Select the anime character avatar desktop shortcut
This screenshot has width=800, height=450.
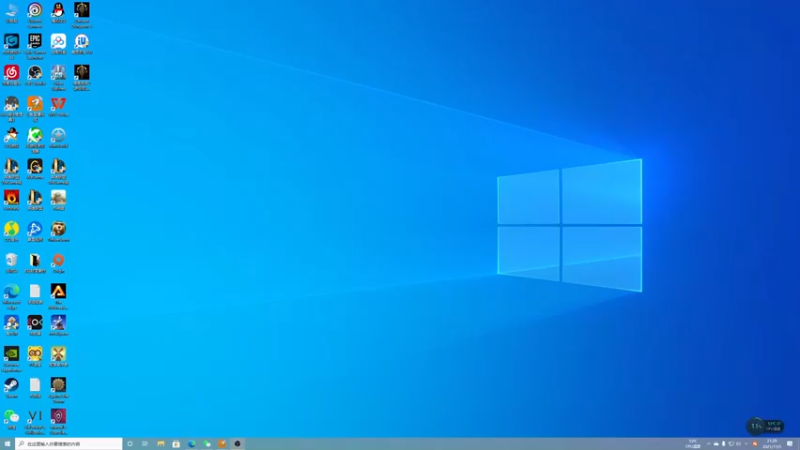[11, 109]
